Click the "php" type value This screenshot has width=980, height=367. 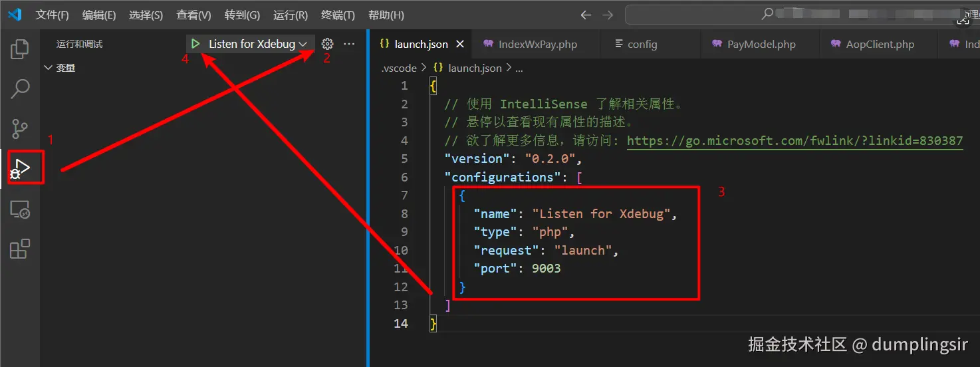pyautogui.click(x=550, y=232)
